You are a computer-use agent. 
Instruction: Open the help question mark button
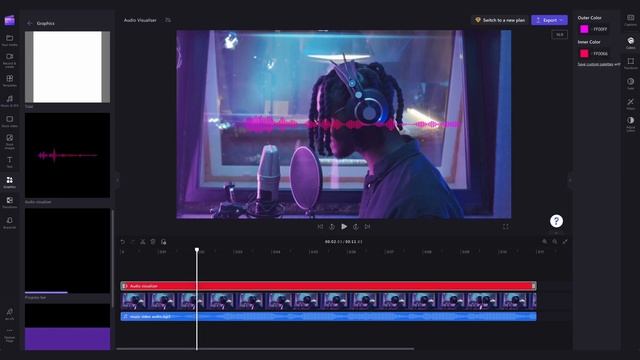click(556, 221)
